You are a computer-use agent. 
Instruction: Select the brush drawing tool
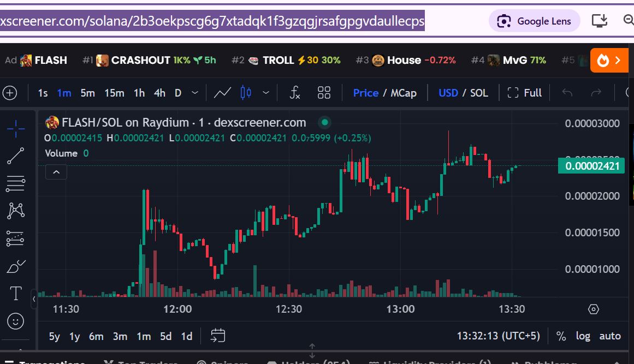tap(16, 267)
